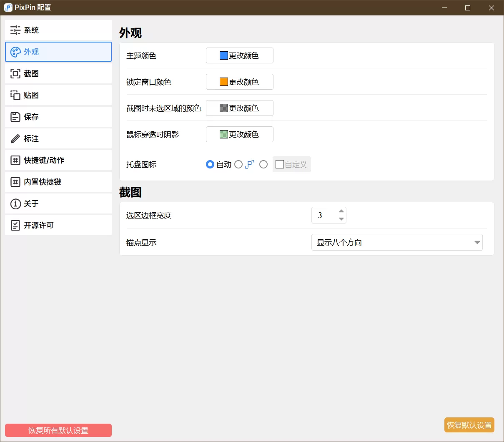Click the 关于 info icon in sidebar
The width and height of the screenshot is (504, 442).
click(x=15, y=203)
